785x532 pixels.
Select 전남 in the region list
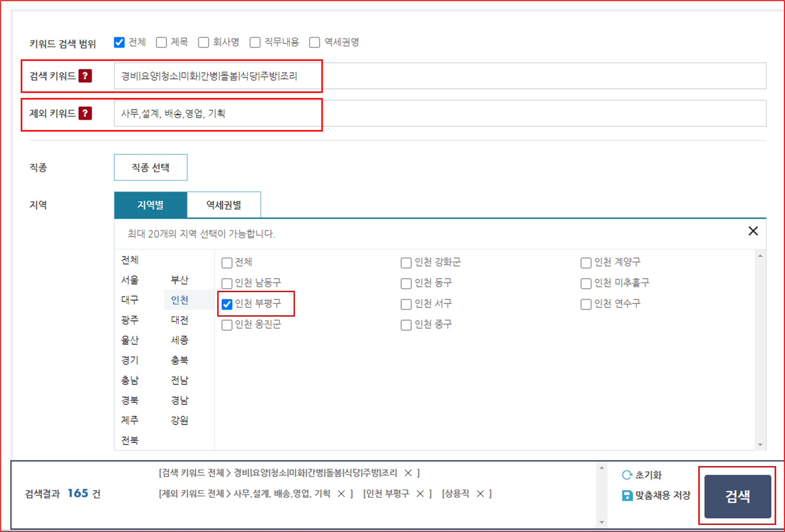click(x=180, y=380)
